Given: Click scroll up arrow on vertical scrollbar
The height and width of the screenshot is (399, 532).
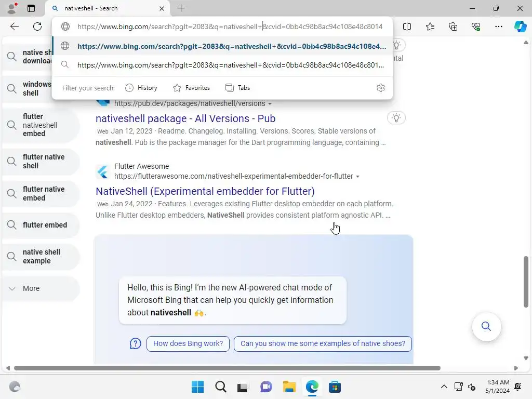Looking at the screenshot, I should (x=526, y=43).
